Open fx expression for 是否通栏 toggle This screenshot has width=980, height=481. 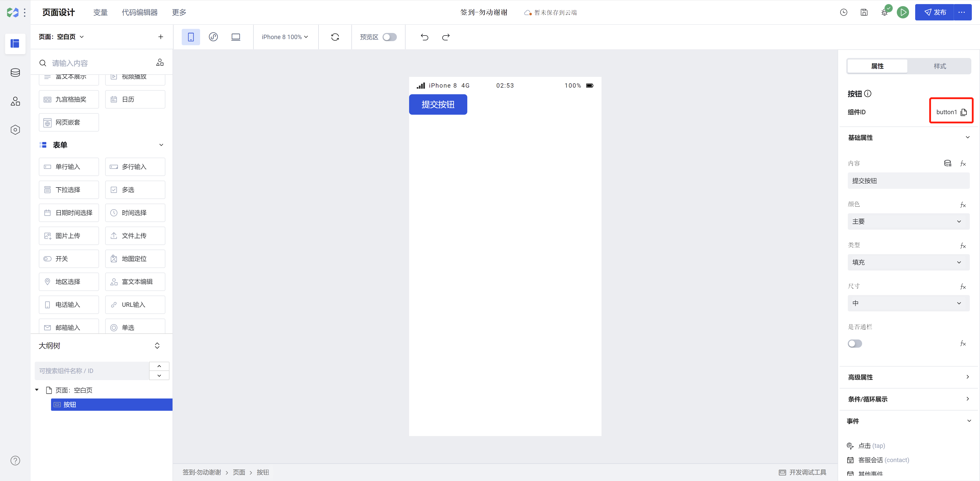pos(963,344)
